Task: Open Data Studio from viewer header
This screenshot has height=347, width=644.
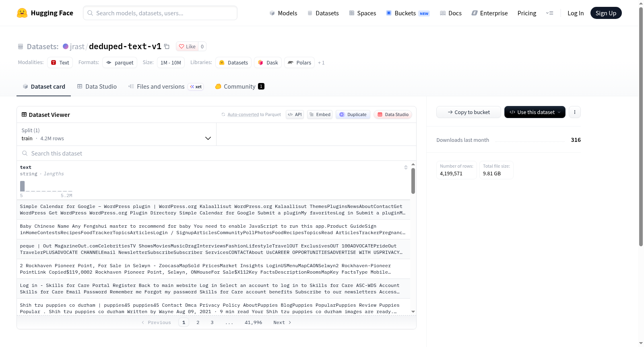Action: point(393,114)
